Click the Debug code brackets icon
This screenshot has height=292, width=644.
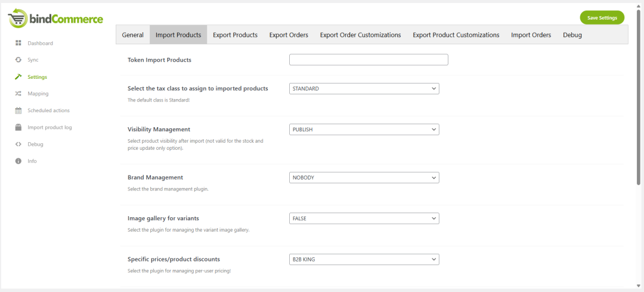18,145
